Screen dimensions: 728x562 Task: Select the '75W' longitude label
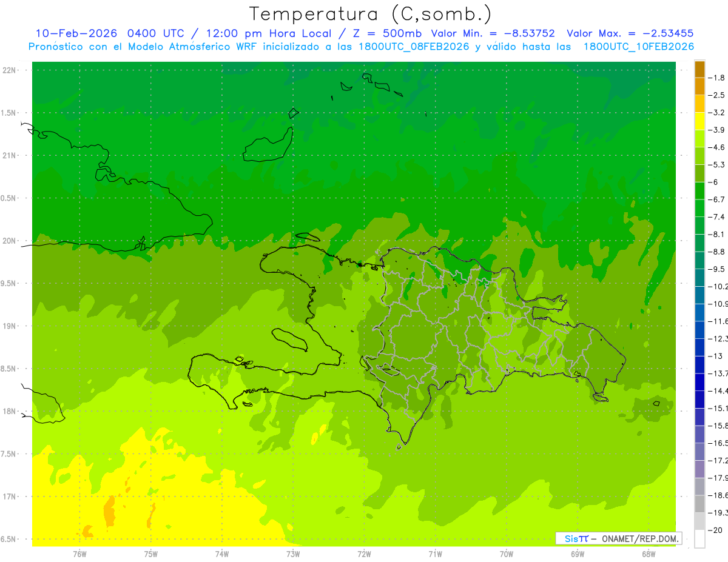[x=151, y=554]
